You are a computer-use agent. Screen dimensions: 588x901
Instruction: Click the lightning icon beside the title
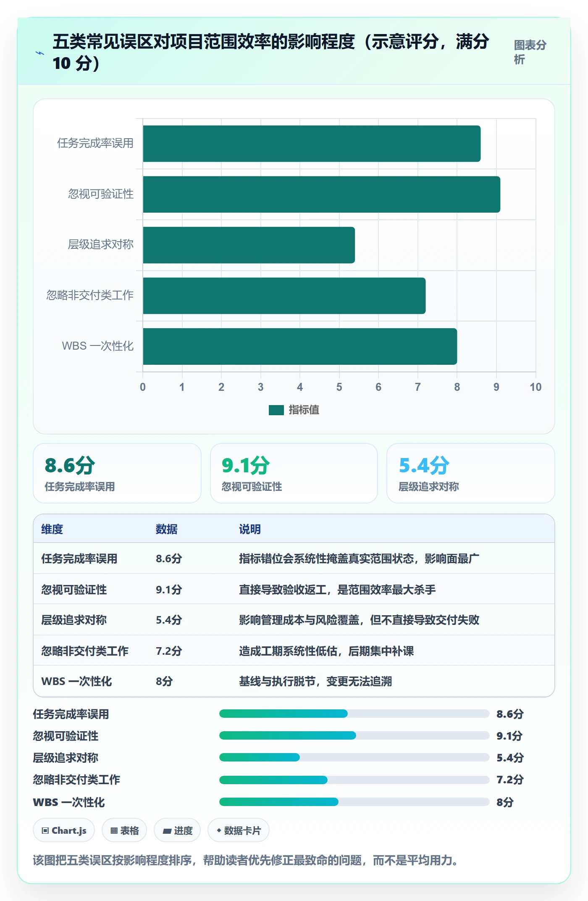(x=40, y=53)
